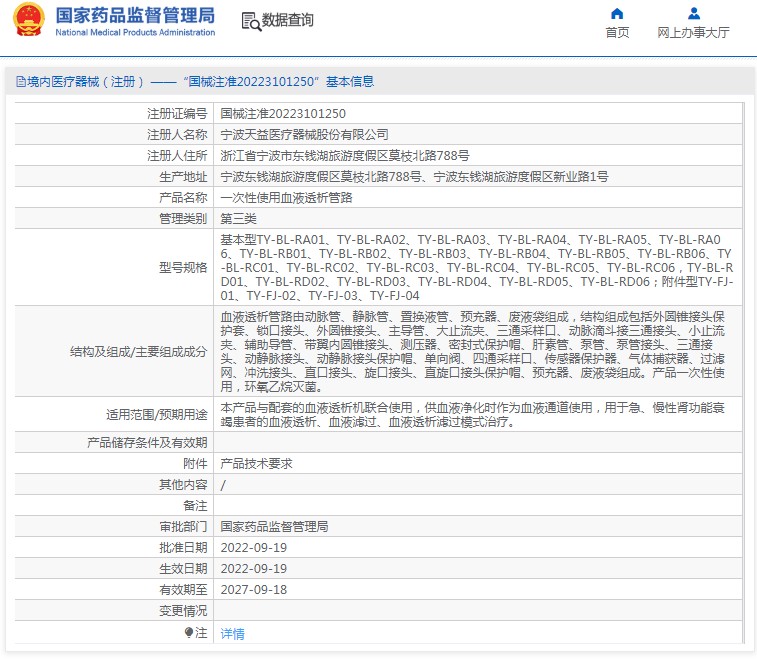Screen dimensions: 757x660
Task: Click the national emblem logo
Action: (28, 20)
